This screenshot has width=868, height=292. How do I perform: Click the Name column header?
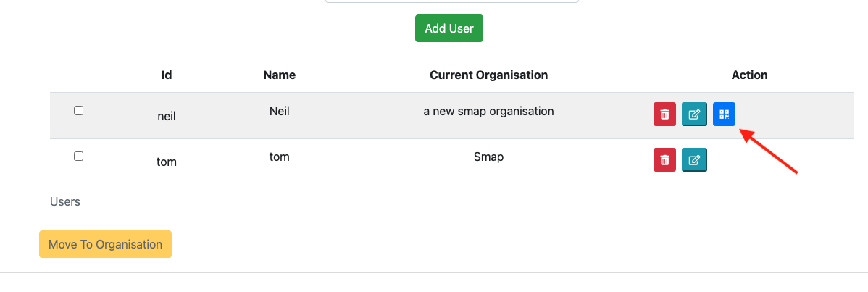tap(280, 75)
